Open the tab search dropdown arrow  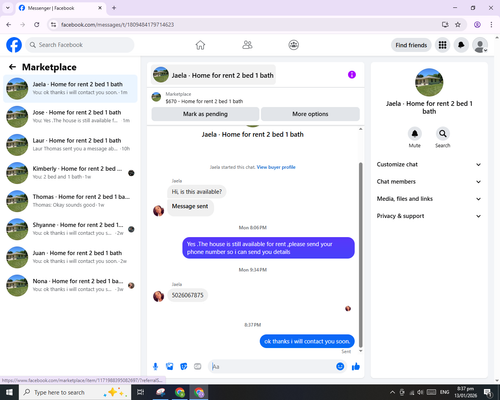point(8,8)
